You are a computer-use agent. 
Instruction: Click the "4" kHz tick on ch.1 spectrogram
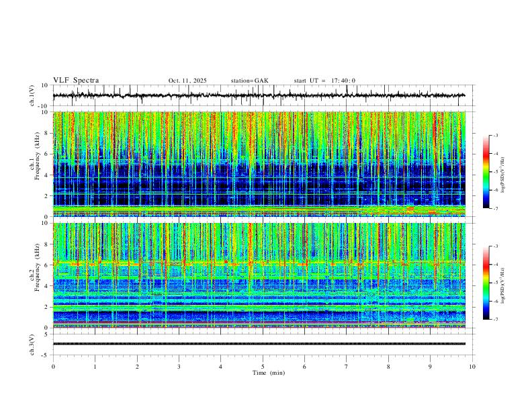point(46,175)
